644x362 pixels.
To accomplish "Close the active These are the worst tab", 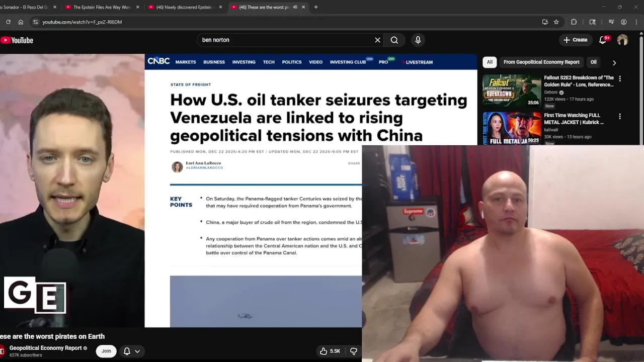I will click(303, 7).
